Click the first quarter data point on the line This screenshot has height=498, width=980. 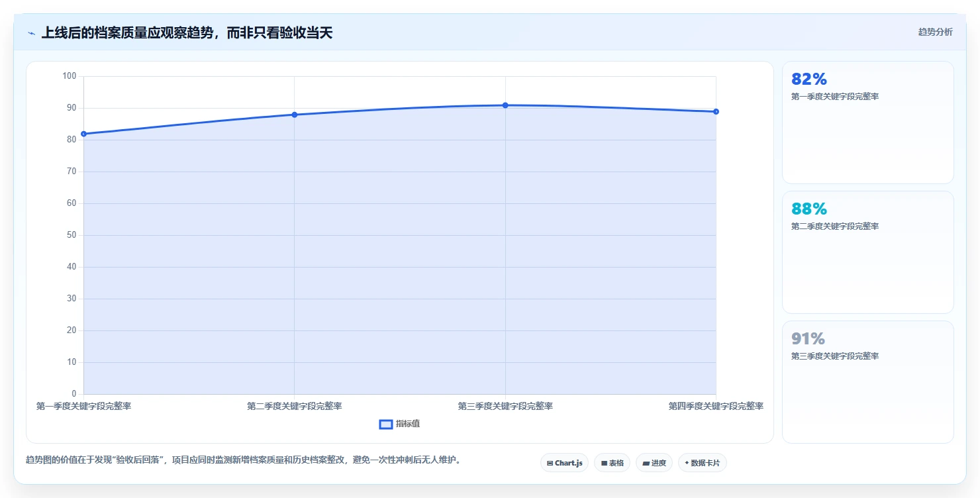83,134
